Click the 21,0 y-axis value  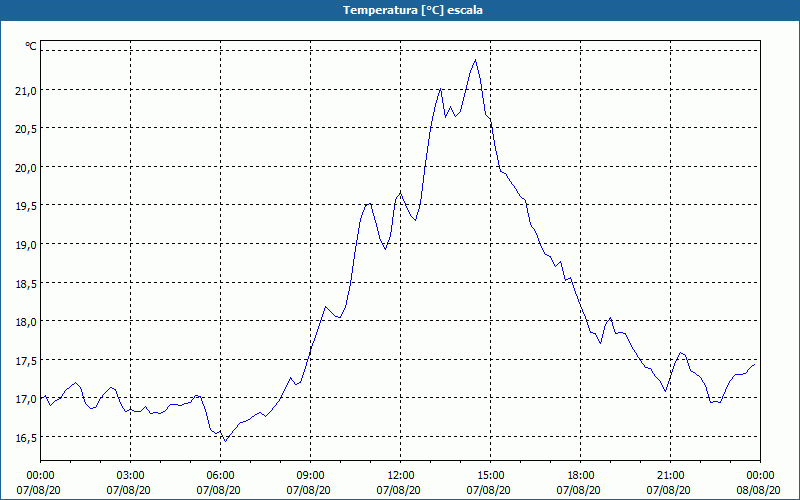coord(26,91)
